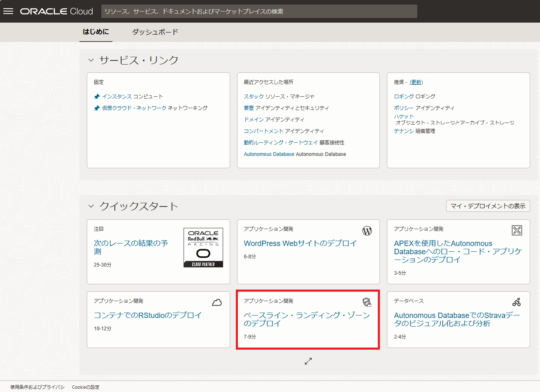Click the 最近アクセスした場所 heading
Screen dimensions: 540x392
pyautogui.click(x=268, y=82)
